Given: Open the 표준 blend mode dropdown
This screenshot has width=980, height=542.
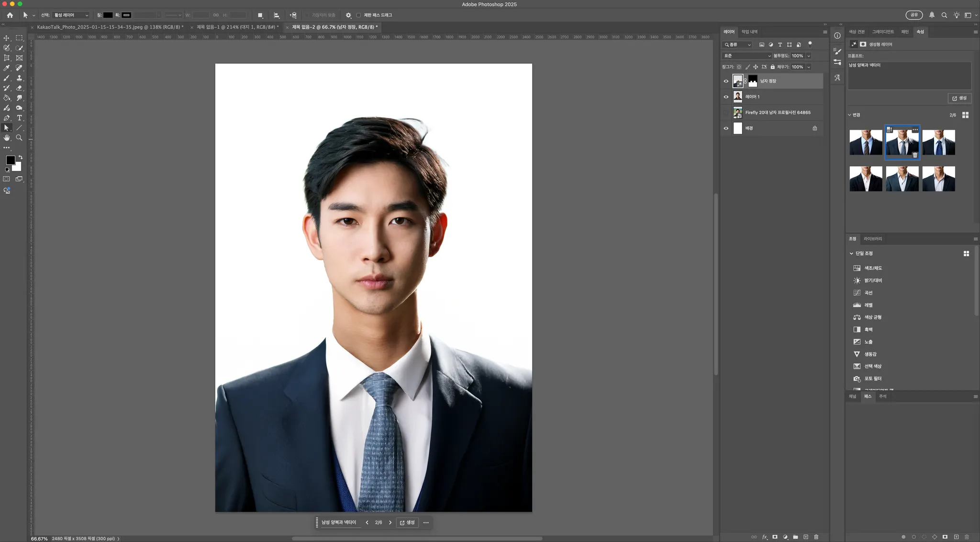Looking at the screenshot, I should [x=746, y=56].
